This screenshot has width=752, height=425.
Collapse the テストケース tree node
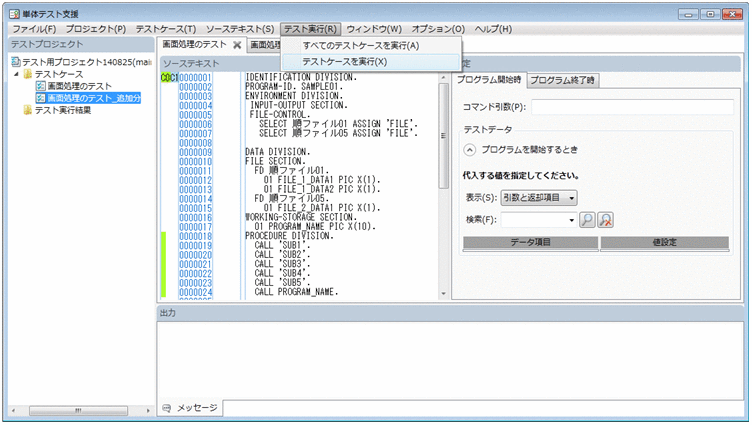(16, 74)
